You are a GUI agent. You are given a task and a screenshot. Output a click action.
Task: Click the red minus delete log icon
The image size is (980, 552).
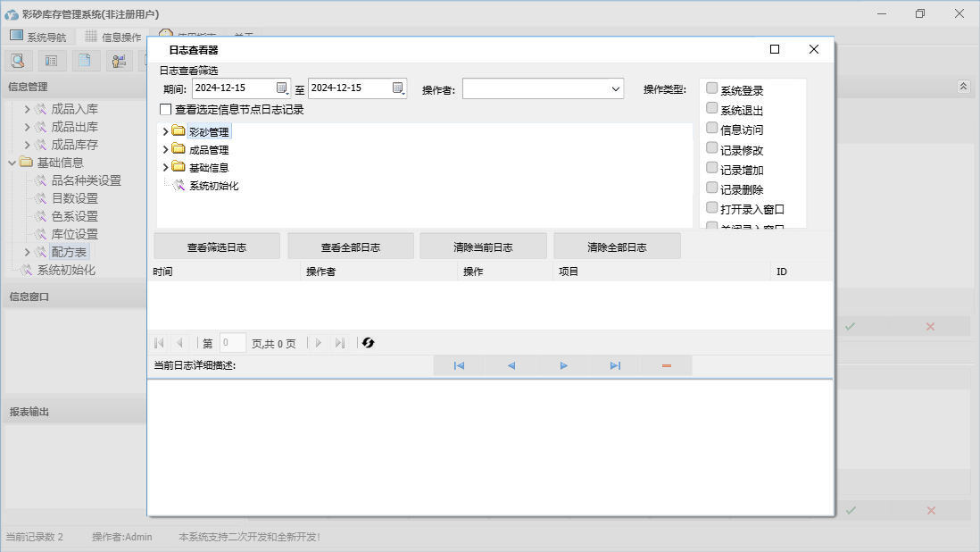[x=667, y=365]
